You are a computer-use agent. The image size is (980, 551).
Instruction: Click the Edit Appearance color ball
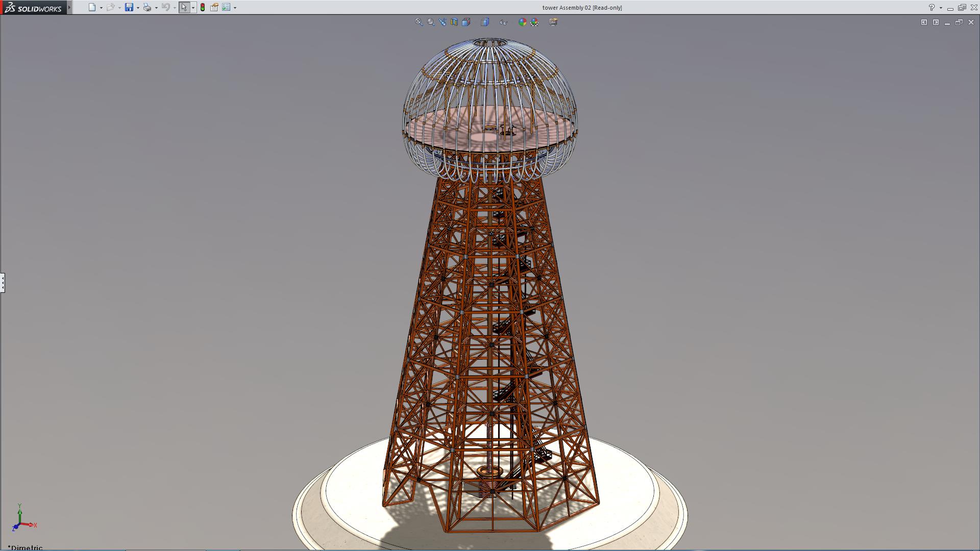pyautogui.click(x=522, y=22)
